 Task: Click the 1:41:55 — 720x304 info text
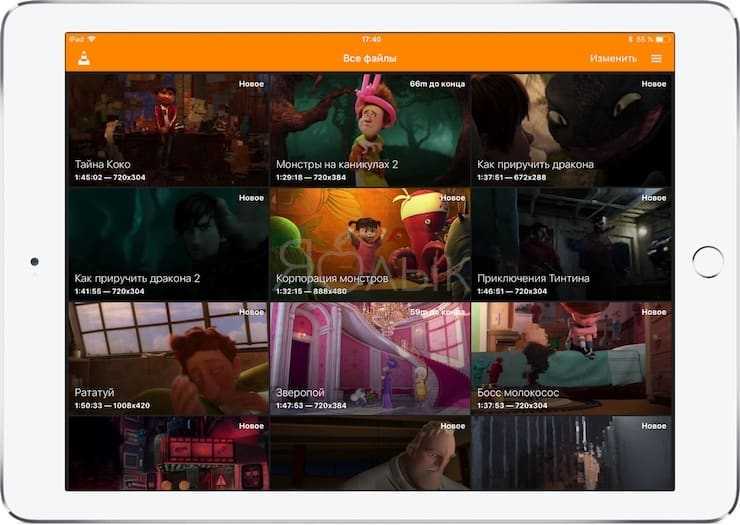pyautogui.click(x=109, y=291)
